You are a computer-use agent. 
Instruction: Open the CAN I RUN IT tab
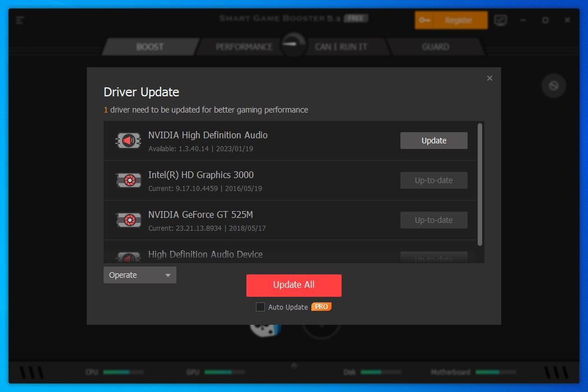point(341,47)
